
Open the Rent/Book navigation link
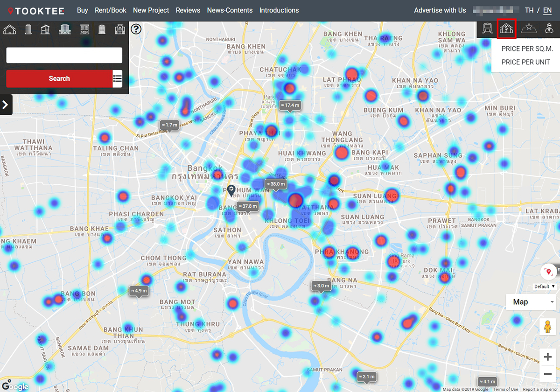tap(110, 10)
